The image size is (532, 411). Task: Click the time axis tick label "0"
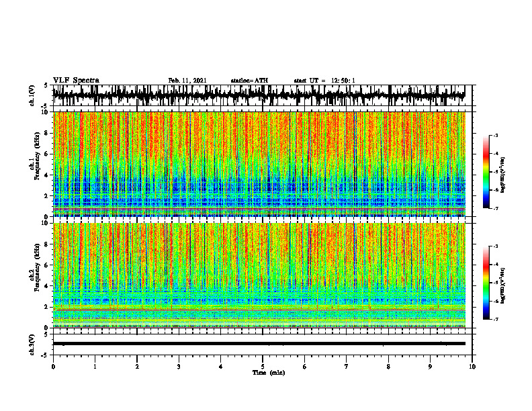pos(53,367)
